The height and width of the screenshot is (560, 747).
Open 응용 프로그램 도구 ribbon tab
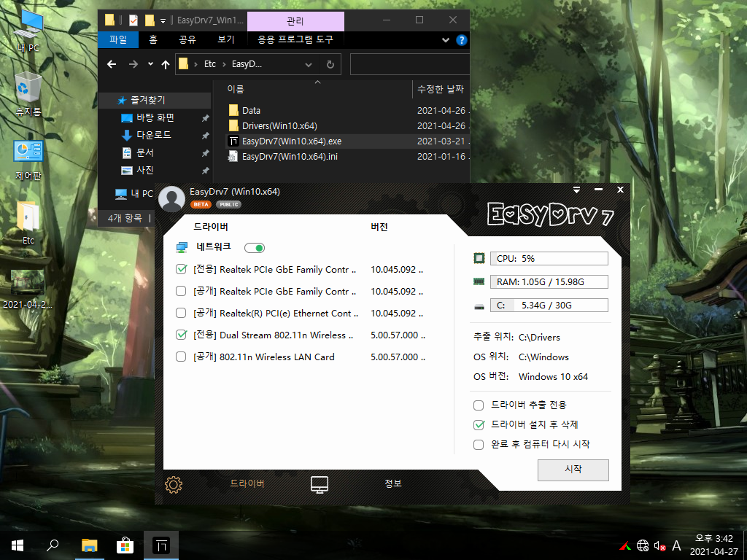point(295,39)
